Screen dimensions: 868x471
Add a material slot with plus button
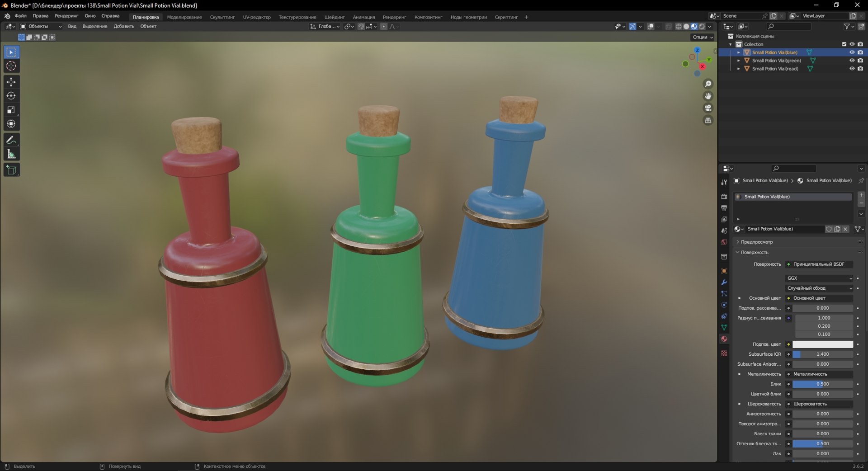tap(861, 195)
